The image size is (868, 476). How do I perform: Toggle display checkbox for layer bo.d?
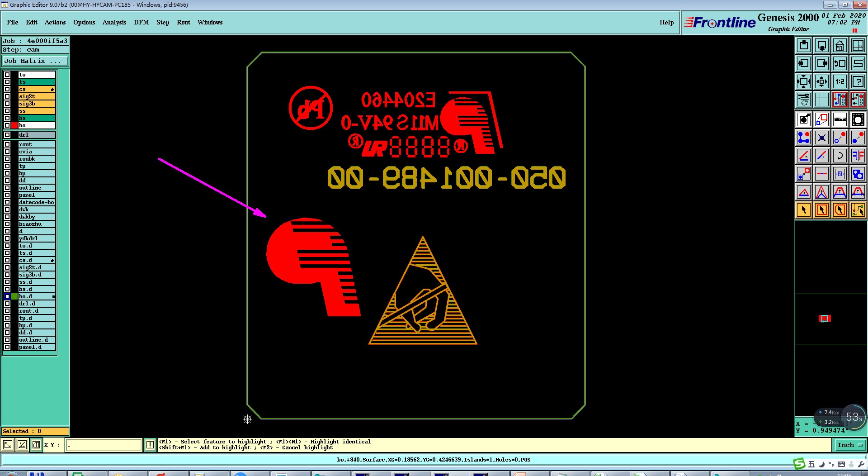[7, 296]
